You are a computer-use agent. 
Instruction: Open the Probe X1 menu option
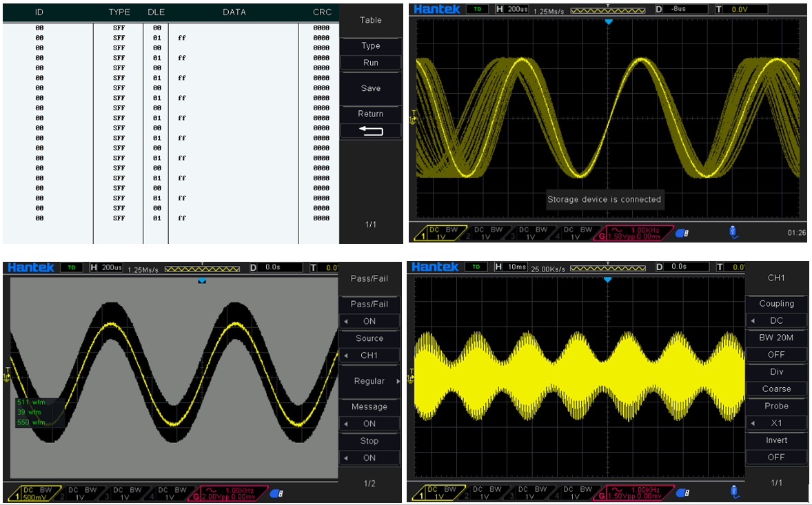[776, 423]
